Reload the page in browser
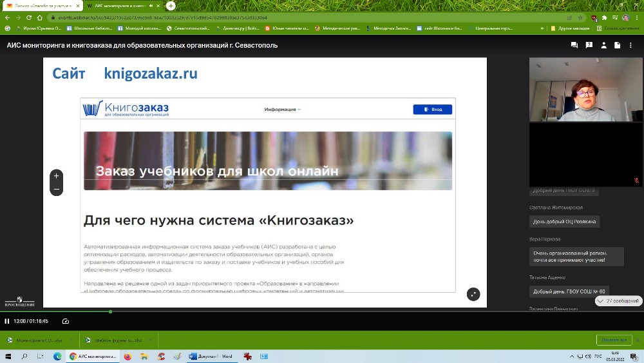Image resolution: width=644 pixels, height=363 pixels. coord(29,17)
